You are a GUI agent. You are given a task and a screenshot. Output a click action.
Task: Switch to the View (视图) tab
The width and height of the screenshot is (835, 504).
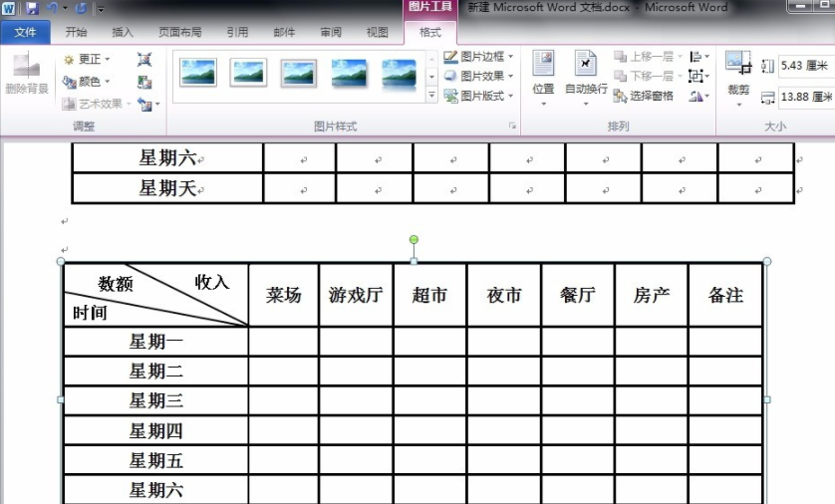[377, 33]
